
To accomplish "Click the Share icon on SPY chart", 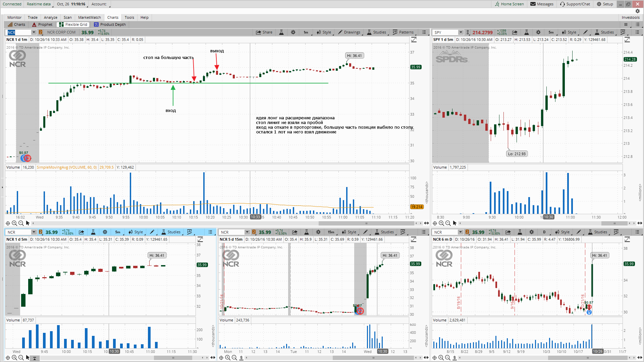I will [515, 32].
